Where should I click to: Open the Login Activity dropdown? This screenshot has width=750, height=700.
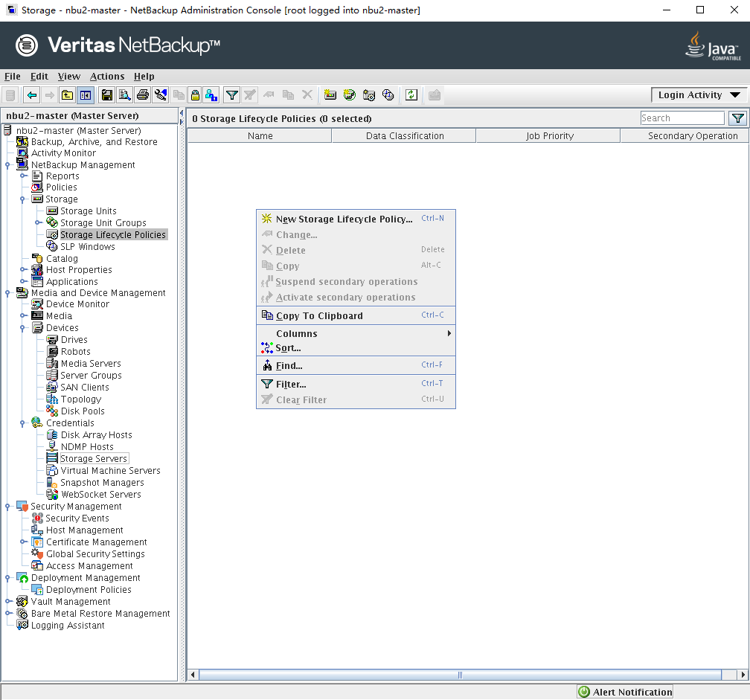[x=699, y=95]
